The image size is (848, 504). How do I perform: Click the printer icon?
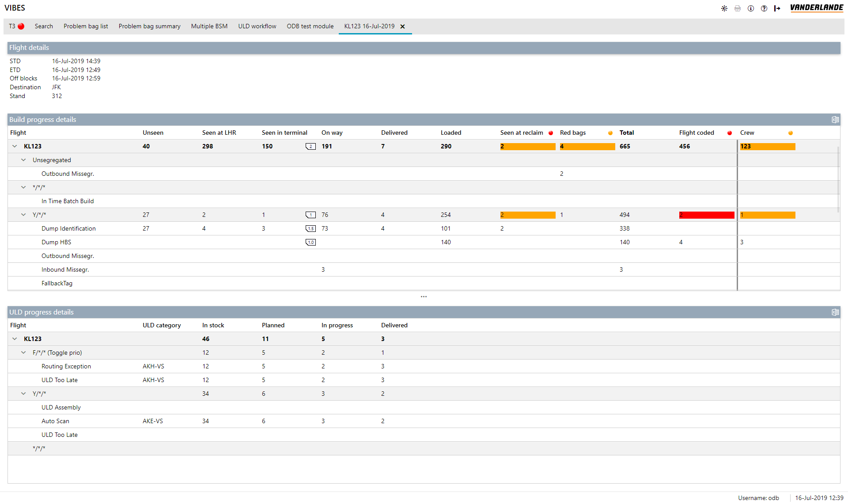coord(738,8)
